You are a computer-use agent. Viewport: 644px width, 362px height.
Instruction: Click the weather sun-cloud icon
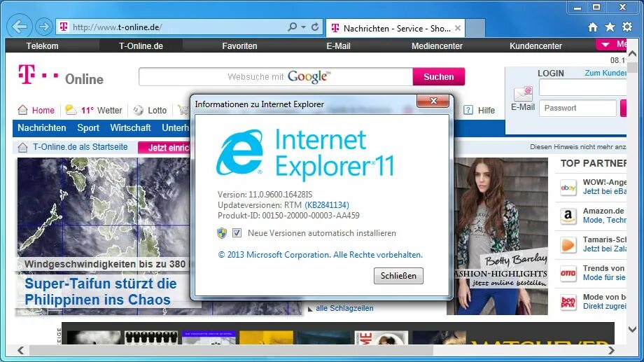click(x=71, y=109)
